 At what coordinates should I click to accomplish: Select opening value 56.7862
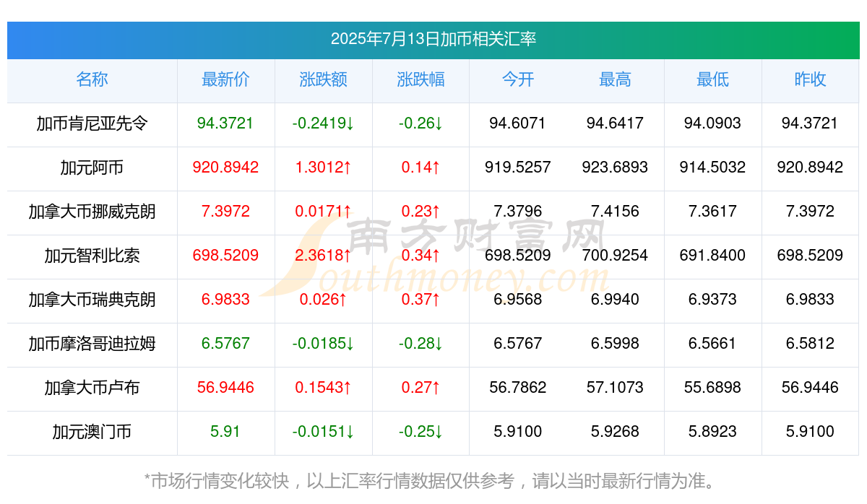coord(518,388)
